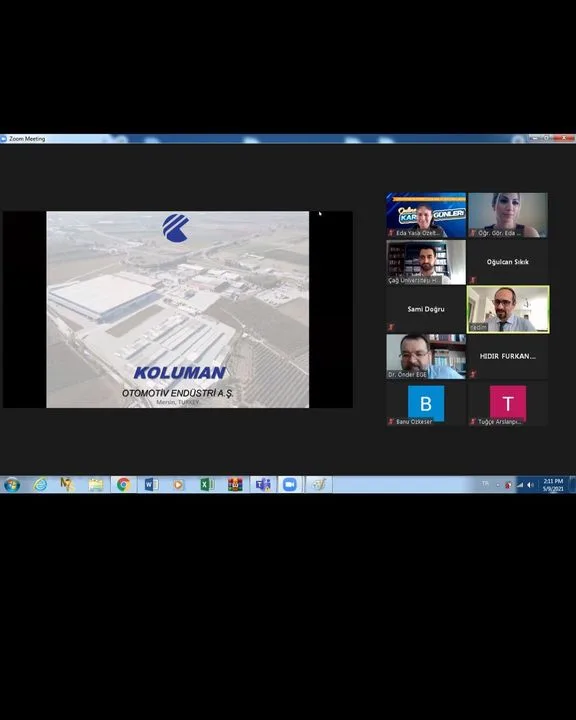Select the Çağ Üniversitesi participant video
This screenshot has width=576, height=720.
point(426,262)
